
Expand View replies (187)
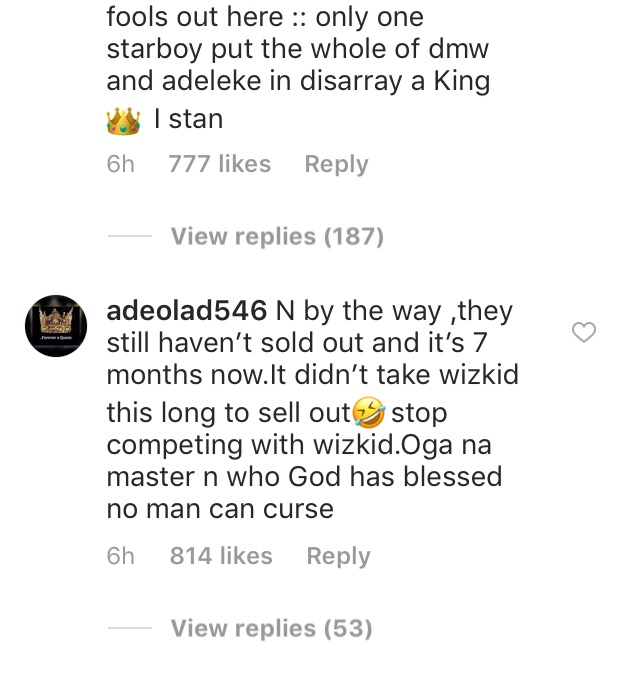pyautogui.click(x=277, y=236)
